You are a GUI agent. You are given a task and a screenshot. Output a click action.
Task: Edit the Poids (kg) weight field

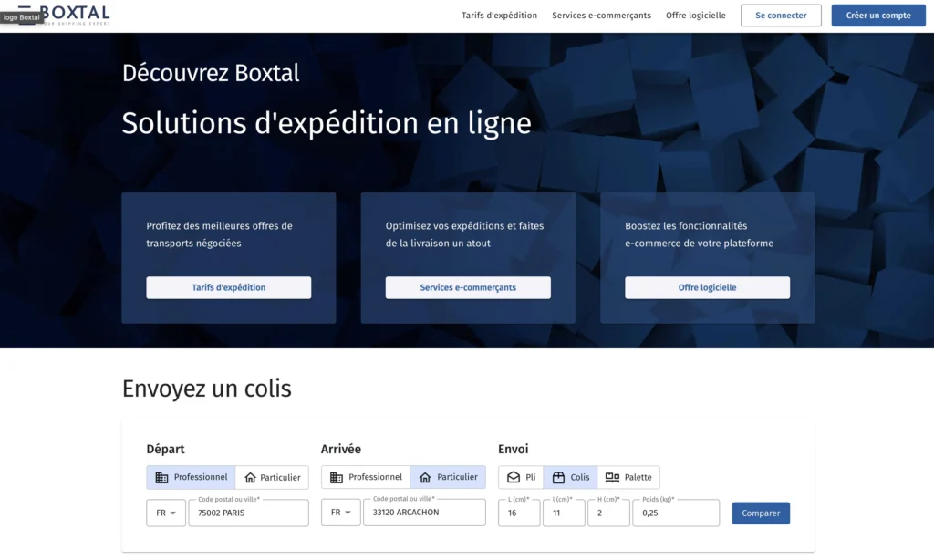676,513
